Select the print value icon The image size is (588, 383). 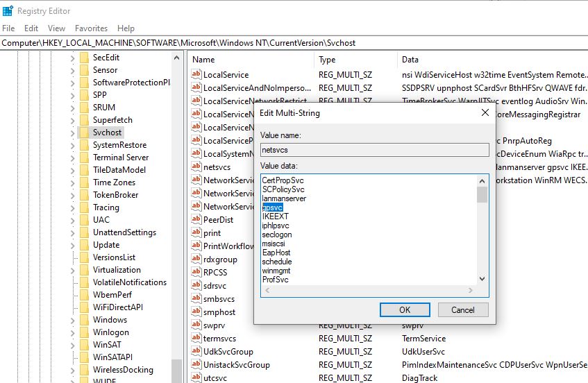click(x=196, y=232)
